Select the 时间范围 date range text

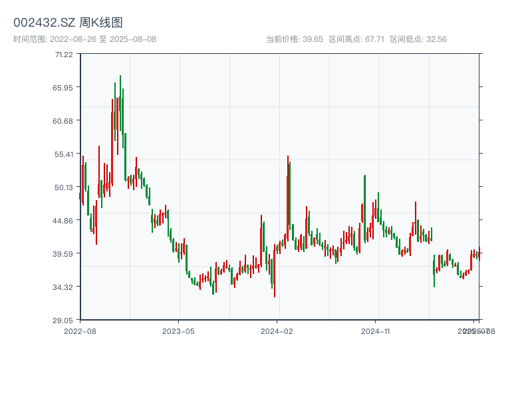point(84,39)
